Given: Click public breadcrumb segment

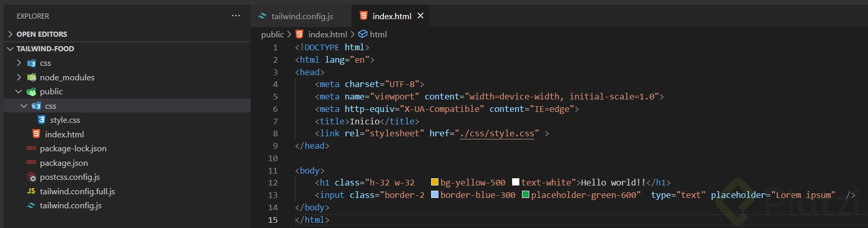Looking at the screenshot, I should (x=272, y=34).
